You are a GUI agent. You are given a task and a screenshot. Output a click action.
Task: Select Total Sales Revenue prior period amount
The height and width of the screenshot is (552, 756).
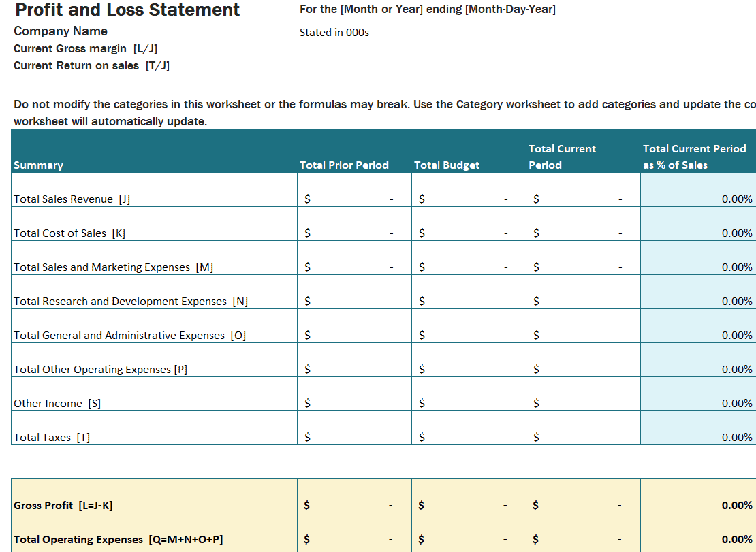(x=354, y=190)
